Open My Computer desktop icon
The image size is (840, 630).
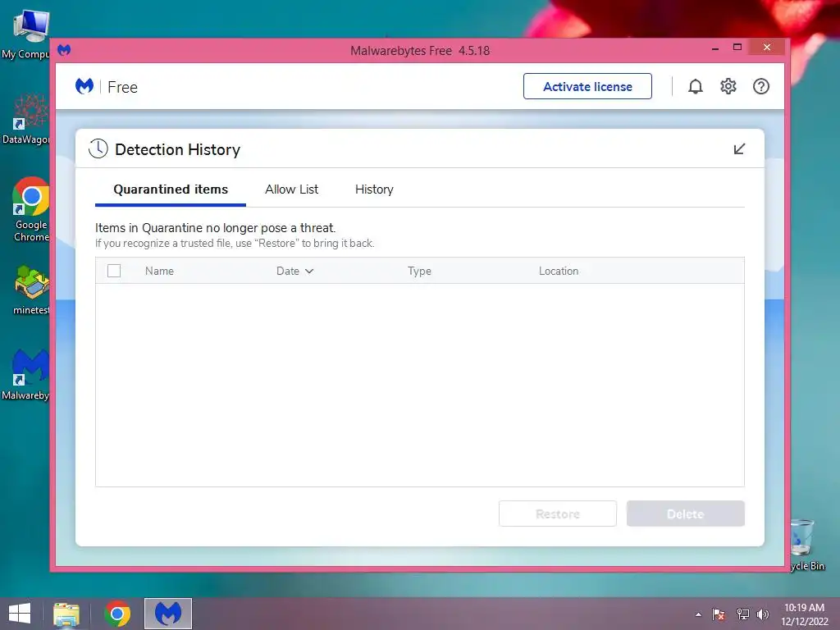[30, 33]
